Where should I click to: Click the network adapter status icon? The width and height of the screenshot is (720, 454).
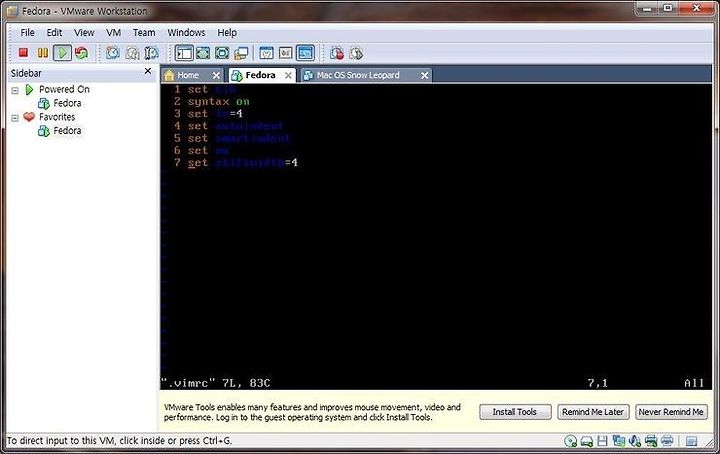(x=619, y=441)
